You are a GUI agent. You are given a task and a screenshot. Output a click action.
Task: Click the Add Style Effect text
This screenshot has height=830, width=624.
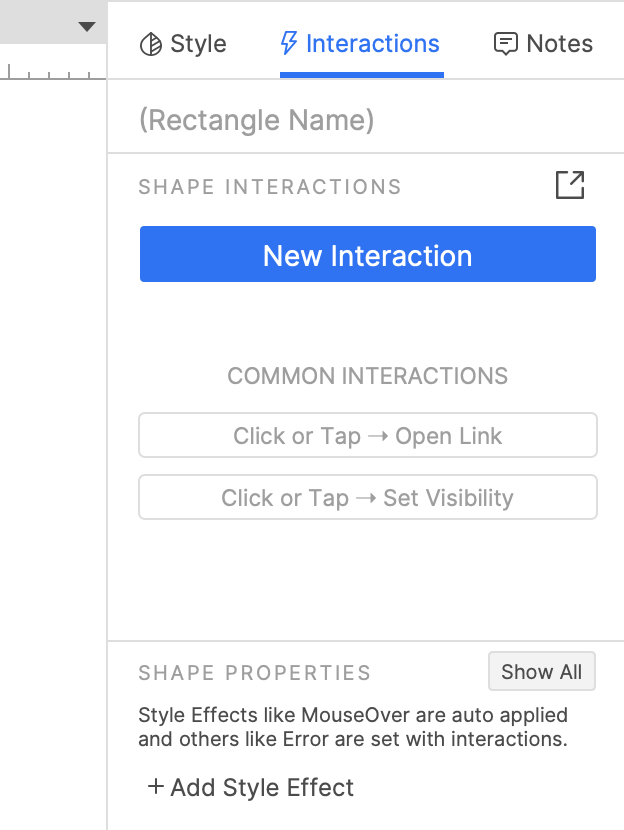click(262, 788)
